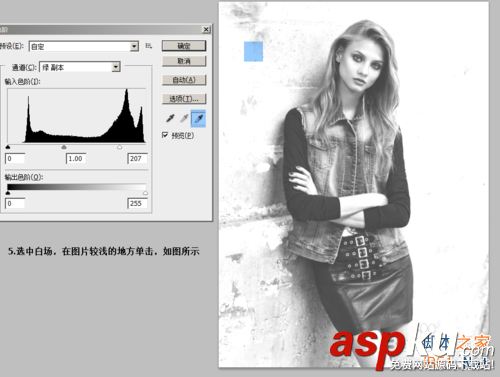Click the histogram graph area
The height and width of the screenshot is (377, 500).
coord(76,116)
